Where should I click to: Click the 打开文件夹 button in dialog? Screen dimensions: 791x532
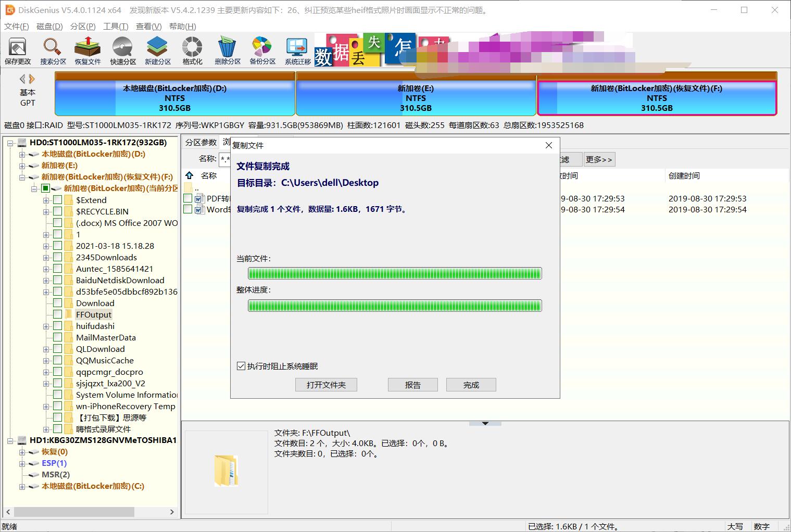326,385
